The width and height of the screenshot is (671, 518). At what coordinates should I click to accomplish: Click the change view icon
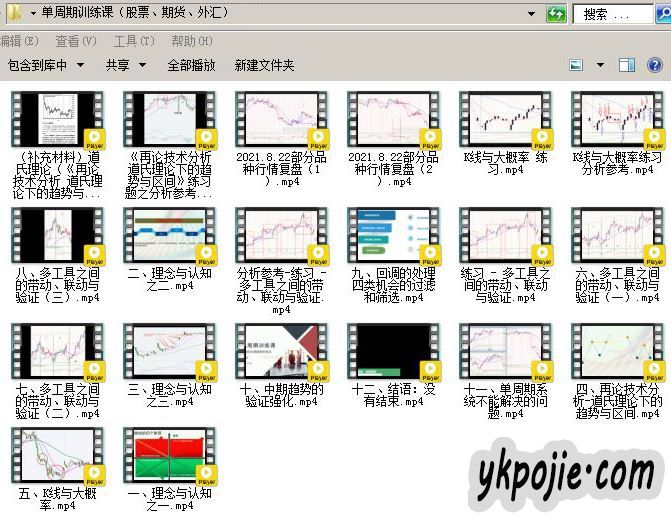(576, 65)
